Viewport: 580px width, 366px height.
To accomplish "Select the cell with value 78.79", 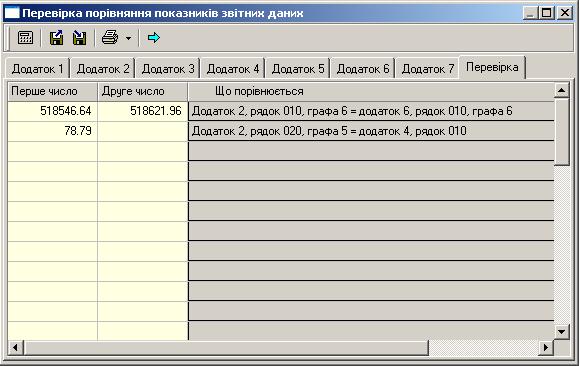I will [53, 131].
